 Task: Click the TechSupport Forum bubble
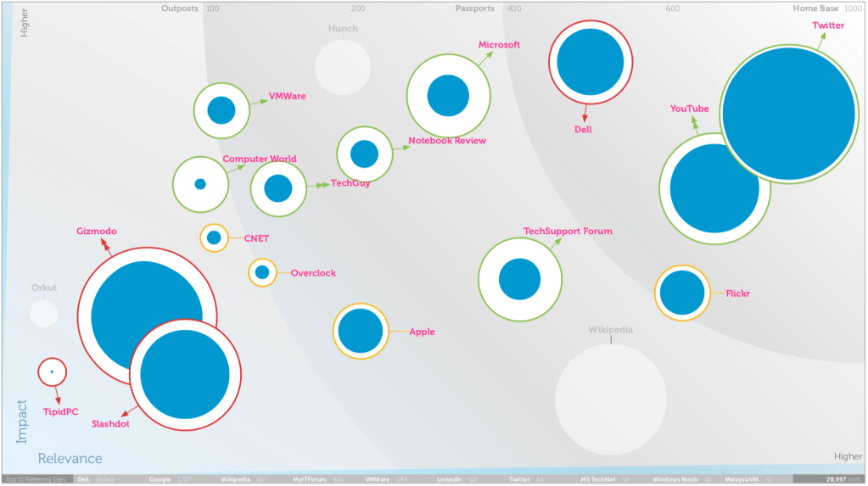click(519, 280)
